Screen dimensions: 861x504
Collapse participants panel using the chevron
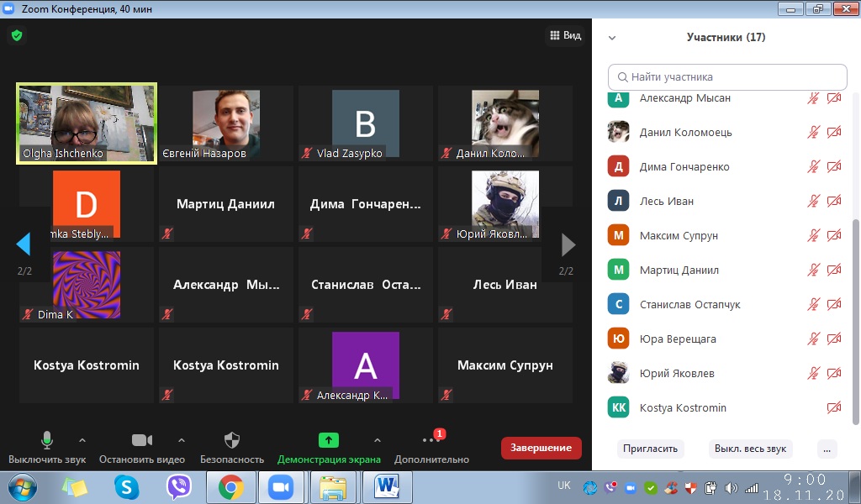click(x=612, y=38)
